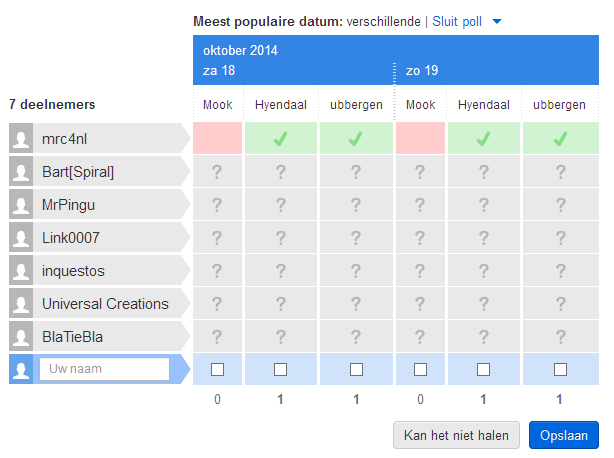Focus the Uw naam input field

(104, 370)
